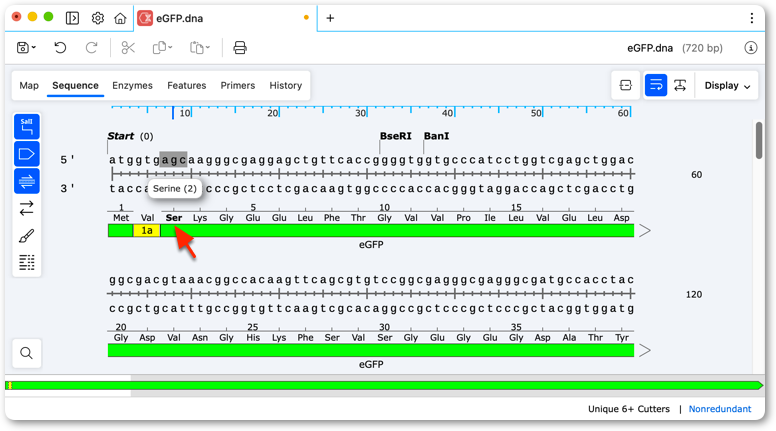Toggle the sidebar panel icon
The height and width of the screenshot is (431, 776).
point(72,18)
